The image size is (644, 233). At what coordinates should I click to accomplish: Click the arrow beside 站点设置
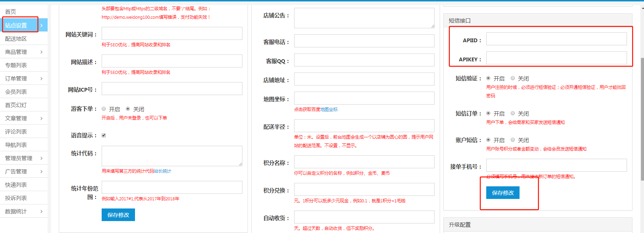(41, 26)
